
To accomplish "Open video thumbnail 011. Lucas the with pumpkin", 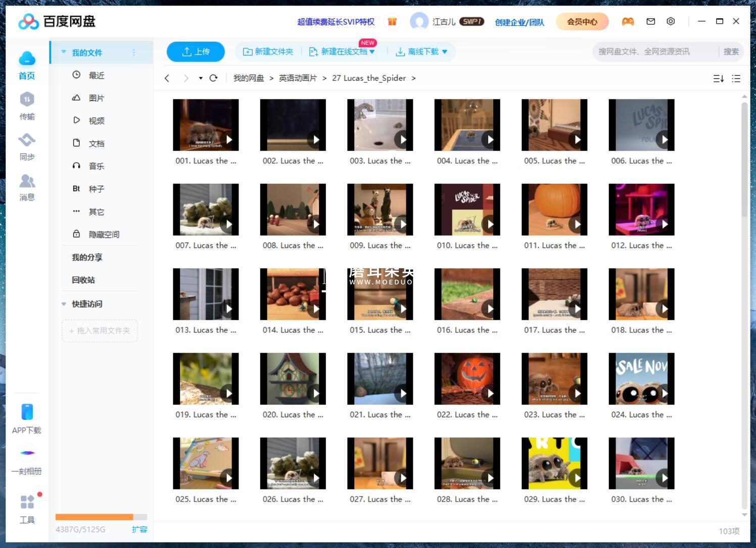I will click(x=554, y=210).
